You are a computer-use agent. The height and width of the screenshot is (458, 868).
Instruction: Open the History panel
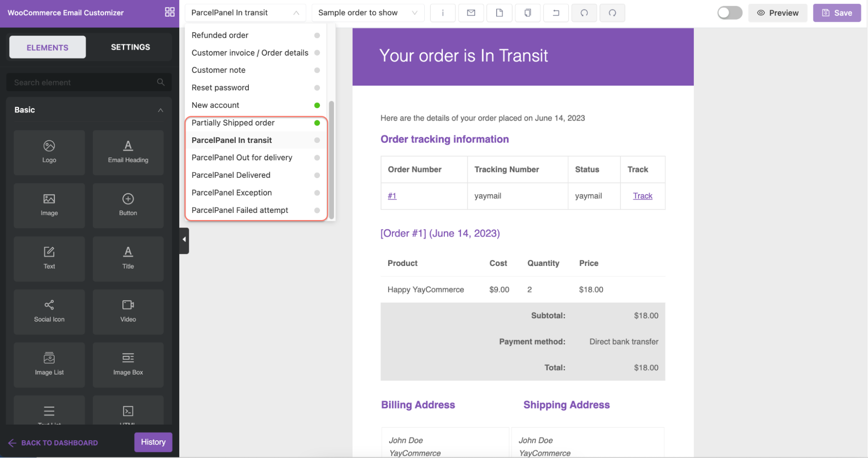(x=153, y=442)
